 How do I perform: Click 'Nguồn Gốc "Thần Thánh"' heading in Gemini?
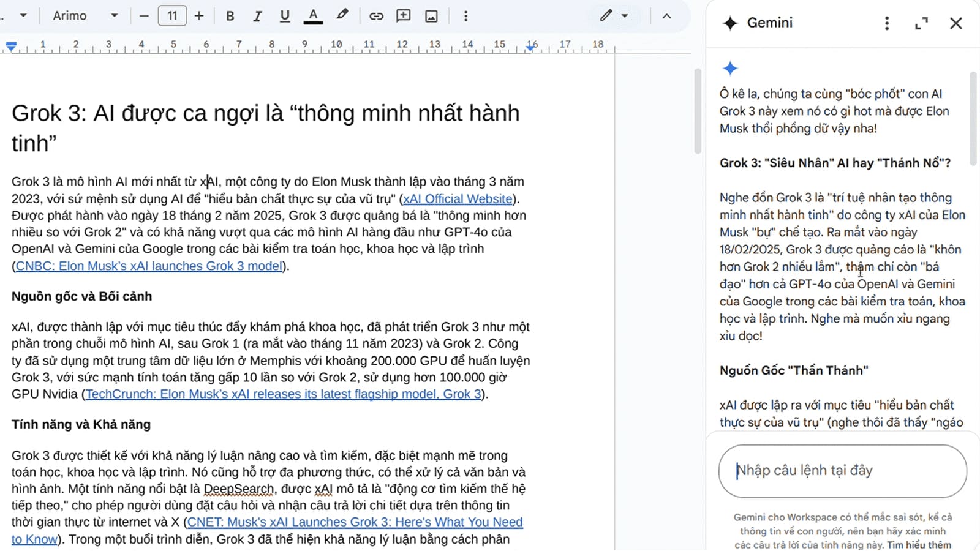[794, 370]
